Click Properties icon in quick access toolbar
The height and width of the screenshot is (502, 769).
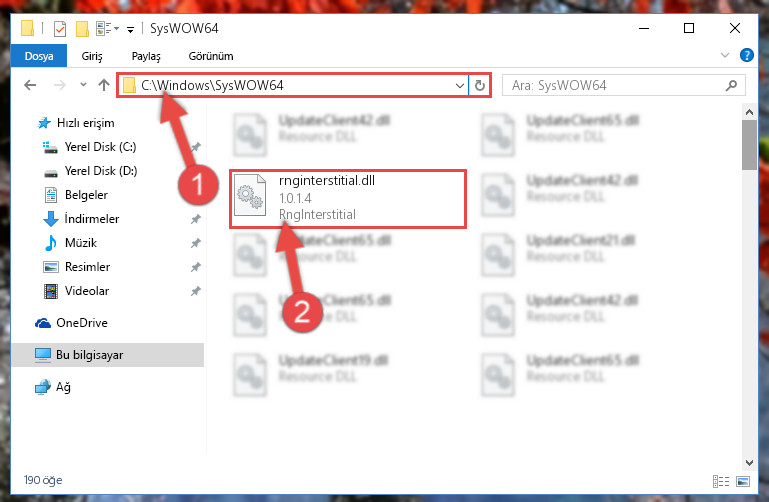point(60,29)
